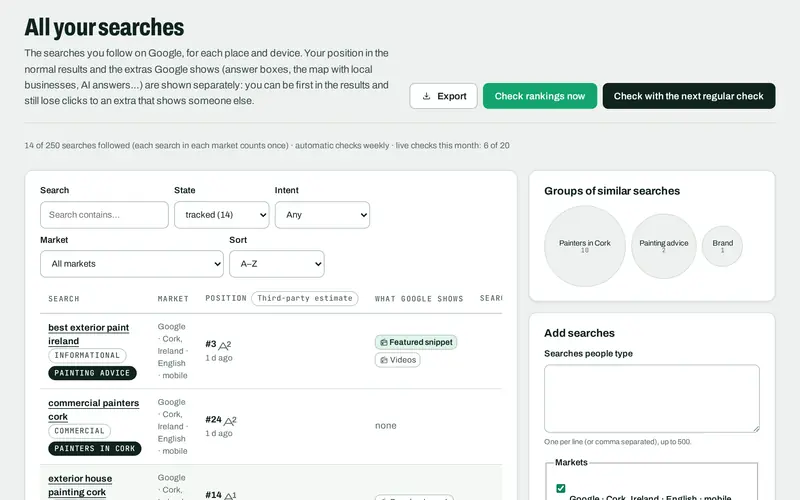Click the icon in the Videos badge

coord(384,360)
